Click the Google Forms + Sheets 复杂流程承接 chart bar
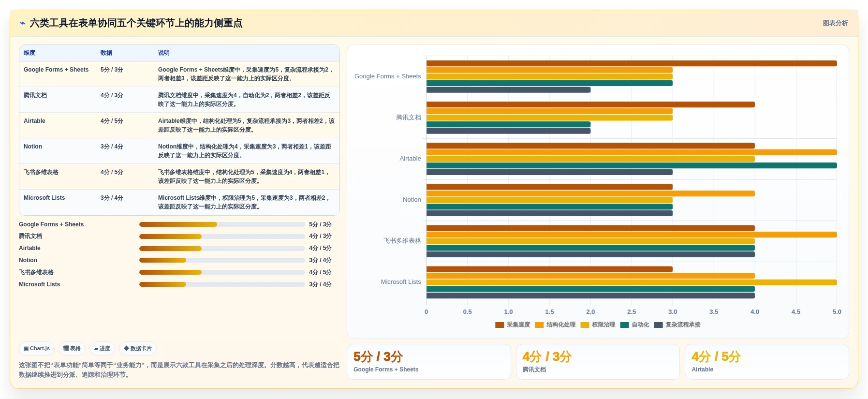This screenshot has height=399, width=868. pyautogui.click(x=508, y=90)
